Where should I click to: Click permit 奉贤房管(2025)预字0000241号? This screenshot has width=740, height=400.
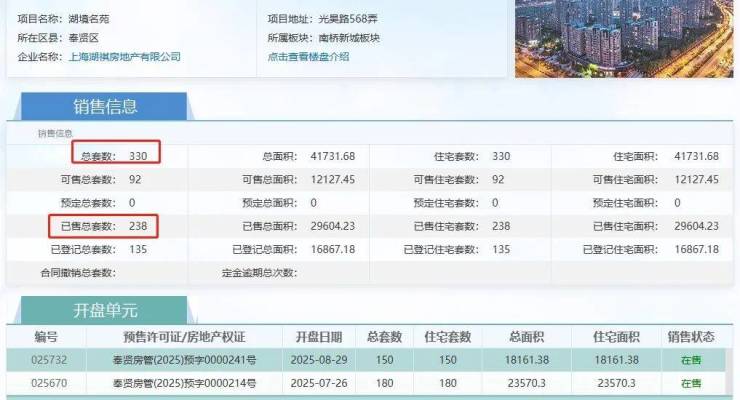tap(184, 359)
